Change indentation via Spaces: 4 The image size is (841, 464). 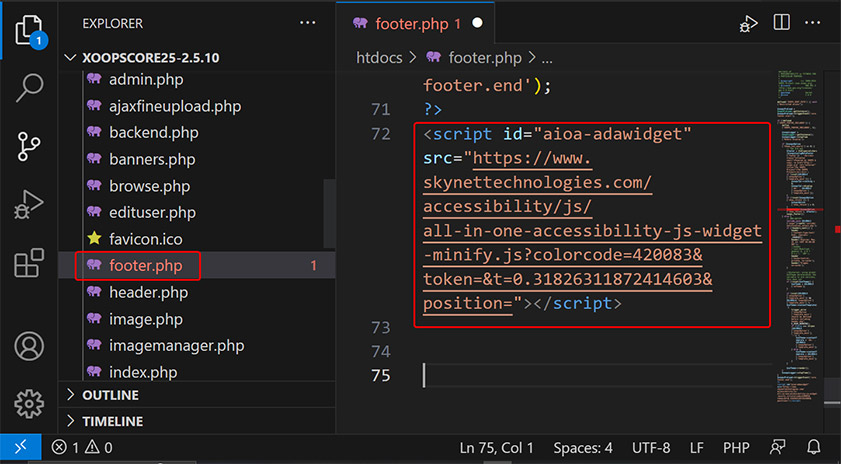point(582,447)
